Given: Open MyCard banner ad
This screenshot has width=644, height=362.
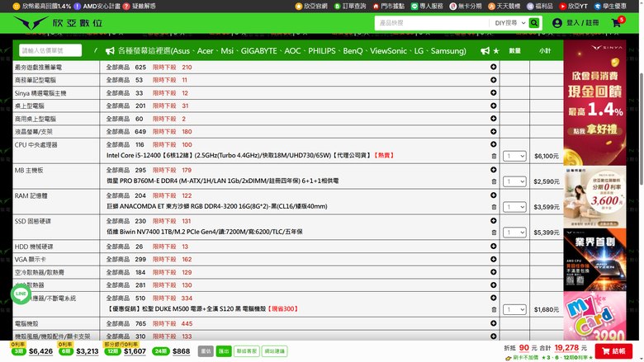Looking at the screenshot, I should pyautogui.click(x=594, y=316).
